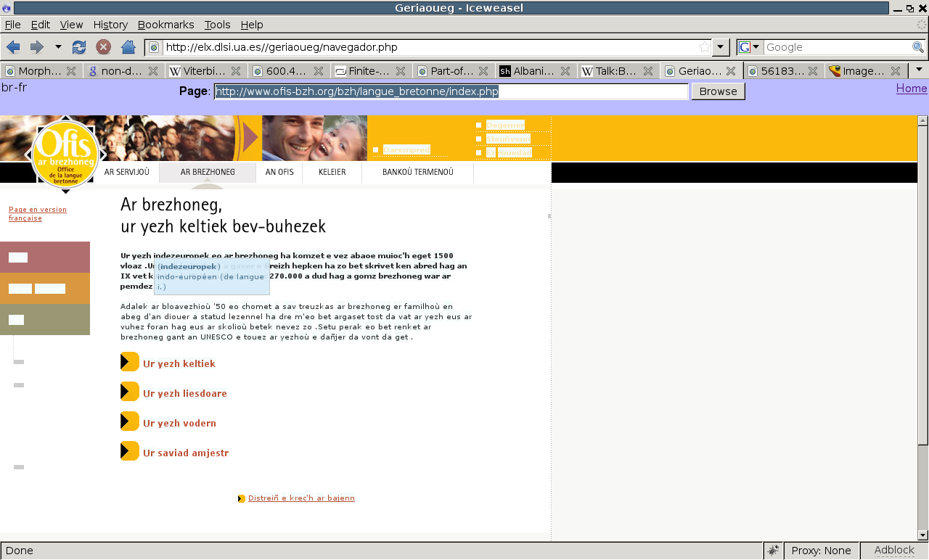This screenshot has width=929, height=560.
Task: Expand the URL bar history dropdown
Action: [720, 47]
